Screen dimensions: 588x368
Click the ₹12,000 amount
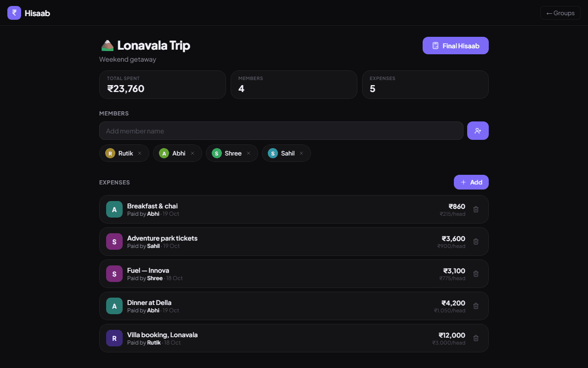point(452,335)
